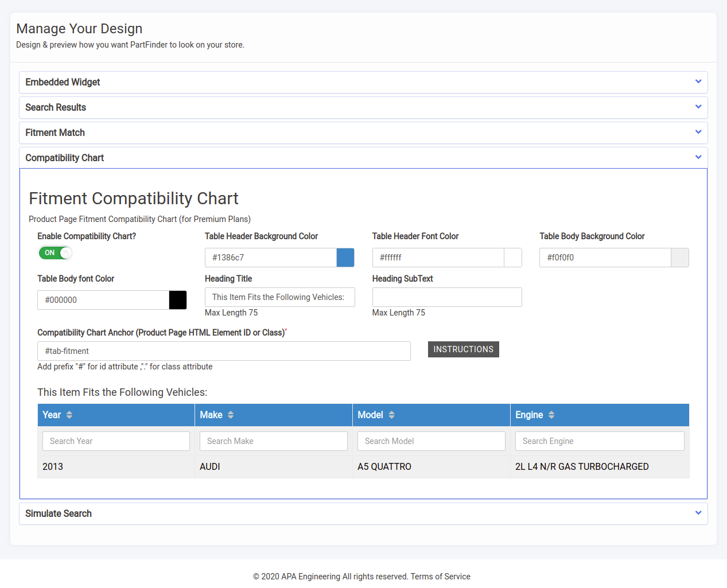
Task: Edit the #ffffff header font color field
Action: (438, 258)
